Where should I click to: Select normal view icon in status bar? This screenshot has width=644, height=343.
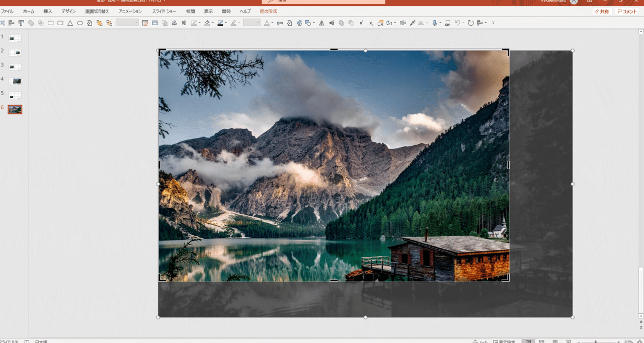(x=528, y=341)
